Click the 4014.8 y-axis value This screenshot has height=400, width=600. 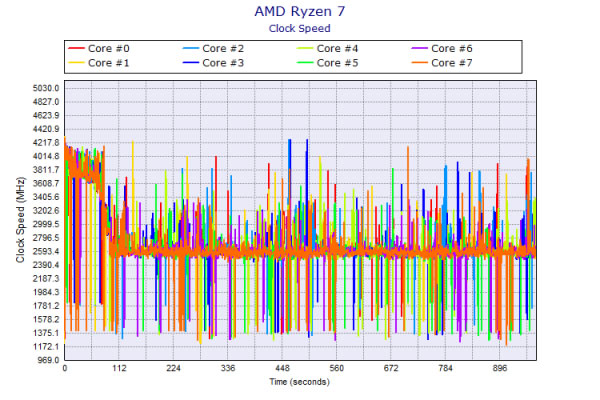click(x=46, y=156)
